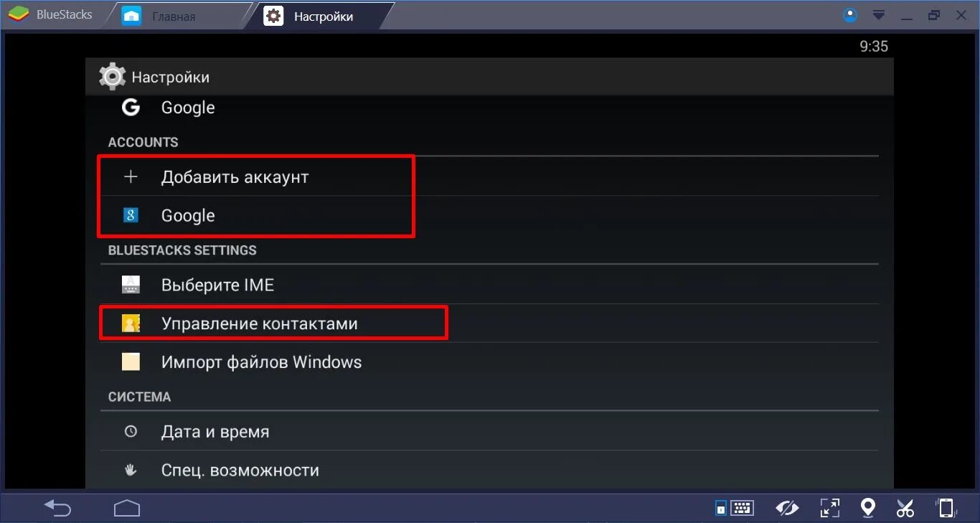Click the shake device phone icon

tap(946, 509)
